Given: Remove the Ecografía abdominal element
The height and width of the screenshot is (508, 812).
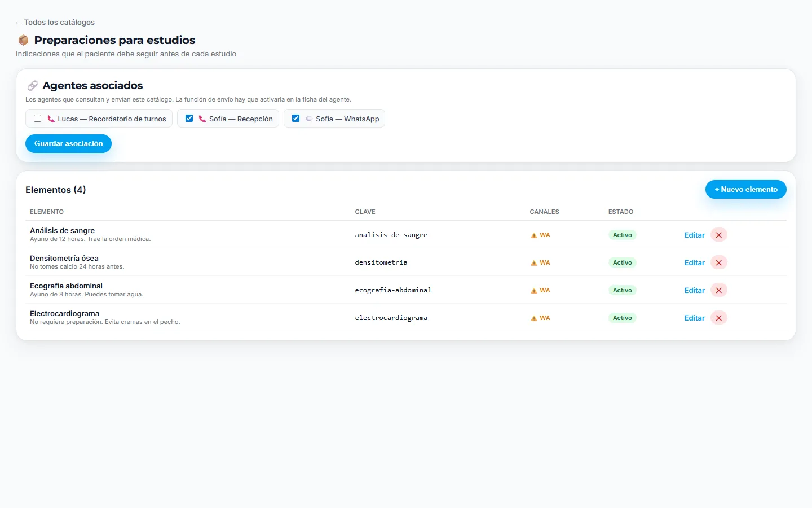Looking at the screenshot, I should (x=719, y=290).
